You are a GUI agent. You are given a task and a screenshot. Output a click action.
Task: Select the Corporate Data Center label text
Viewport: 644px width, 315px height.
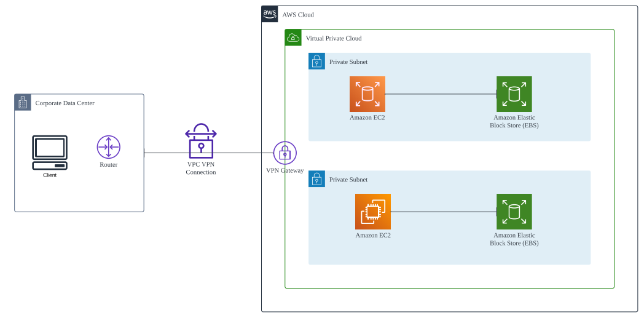(x=65, y=103)
